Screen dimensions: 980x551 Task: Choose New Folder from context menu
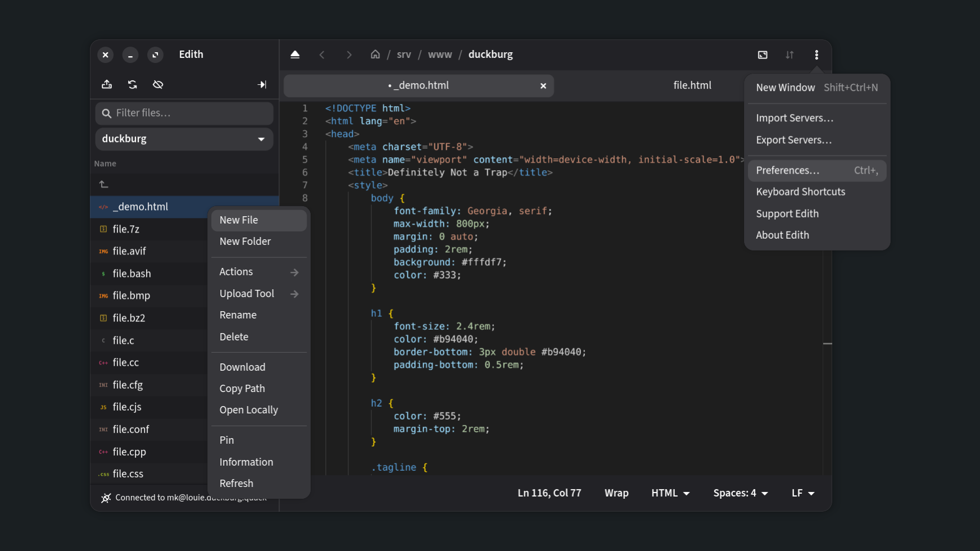point(259,242)
